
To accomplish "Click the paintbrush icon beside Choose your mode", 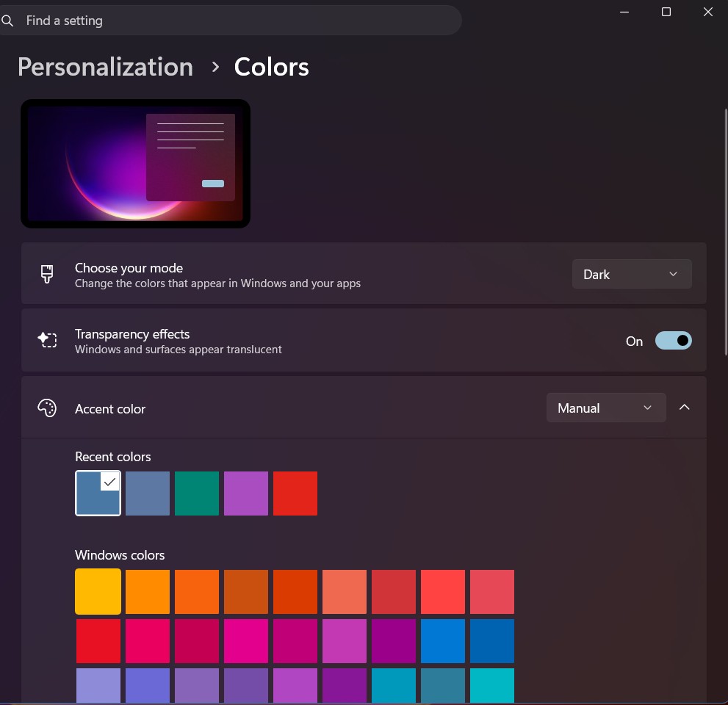I will click(x=47, y=274).
